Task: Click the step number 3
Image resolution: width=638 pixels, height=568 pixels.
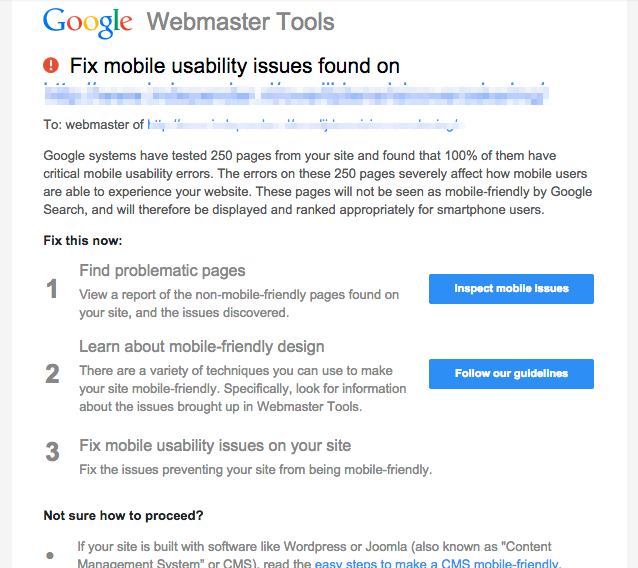Action: click(52, 452)
